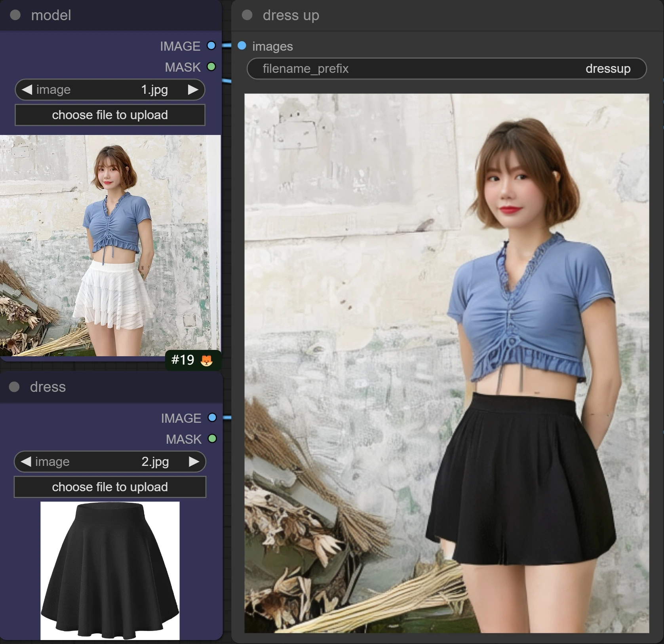Click the next-image arrow on model node
This screenshot has width=664, height=644.
(x=195, y=89)
